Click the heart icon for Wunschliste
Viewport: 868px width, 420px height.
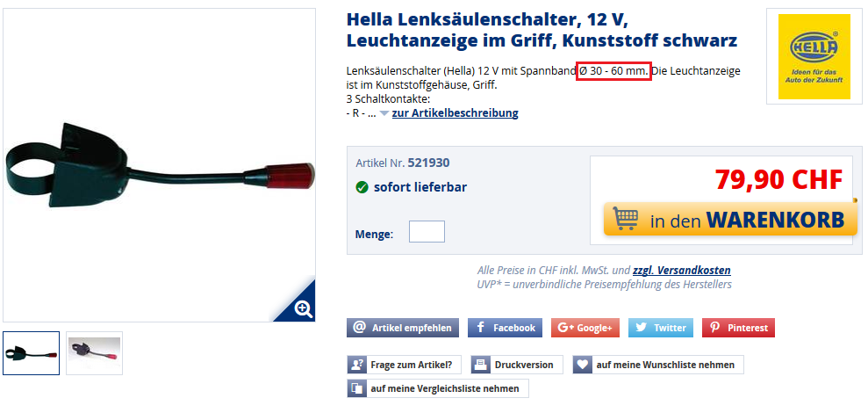(x=582, y=365)
